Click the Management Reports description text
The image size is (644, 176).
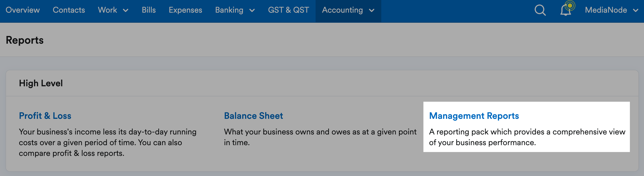pyautogui.click(x=527, y=137)
